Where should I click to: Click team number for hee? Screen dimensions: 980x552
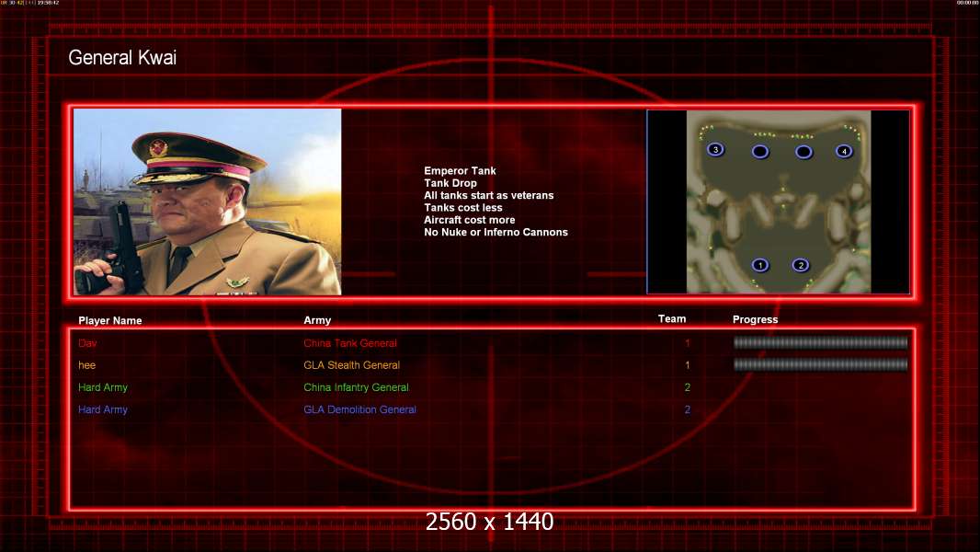688,365
